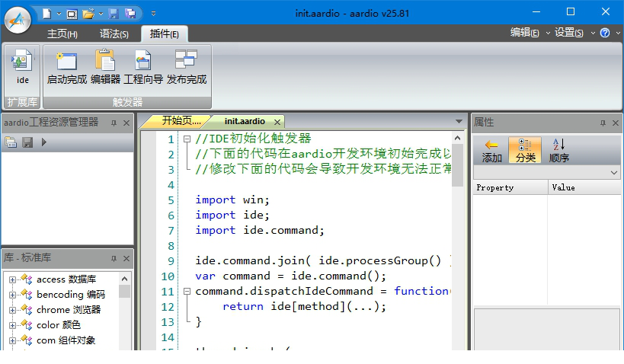This screenshot has width=624, height=364.
Task: Expand the color 颜色 tree node
Action: coord(12,325)
